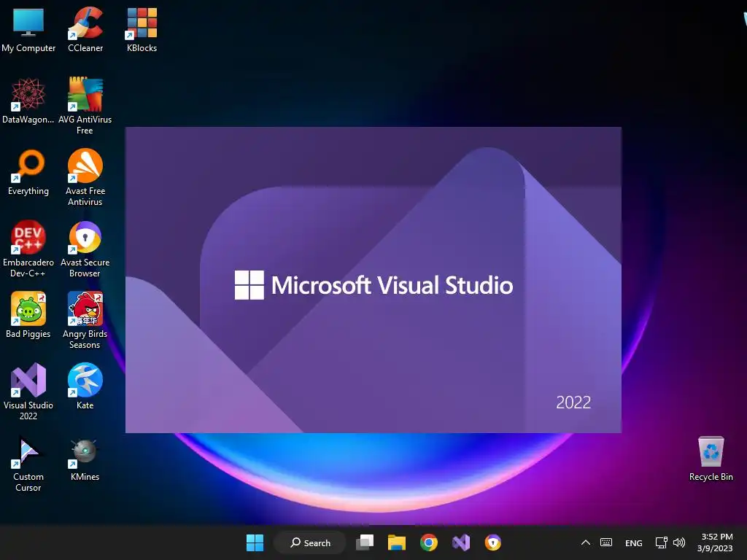
Task: Click the Microsoft Visual Studio splash screen
Action: [373, 280]
